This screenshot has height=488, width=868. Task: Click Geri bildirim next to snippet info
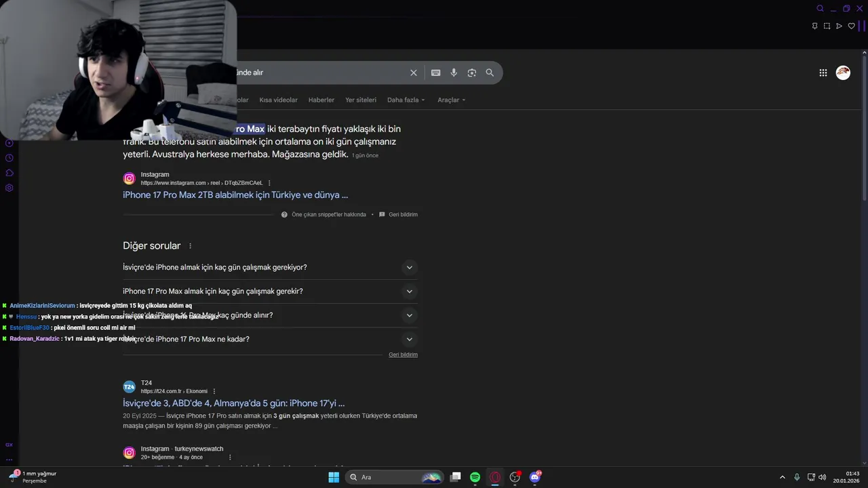(x=403, y=214)
